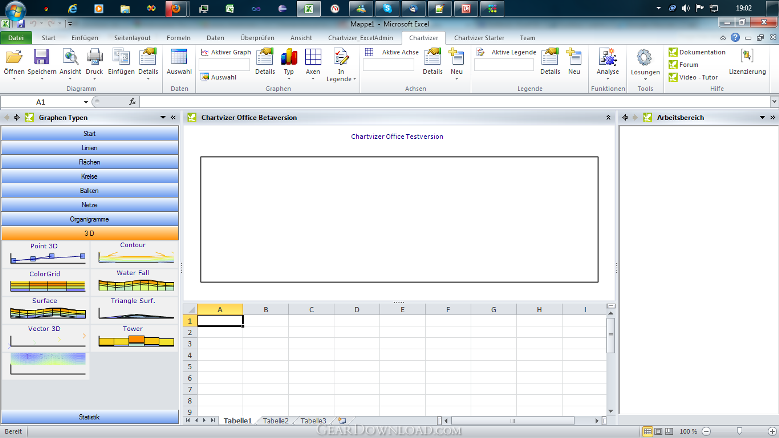This screenshot has height=438, width=779.
Task: Open the Lizenzierung tool
Action: point(747,62)
